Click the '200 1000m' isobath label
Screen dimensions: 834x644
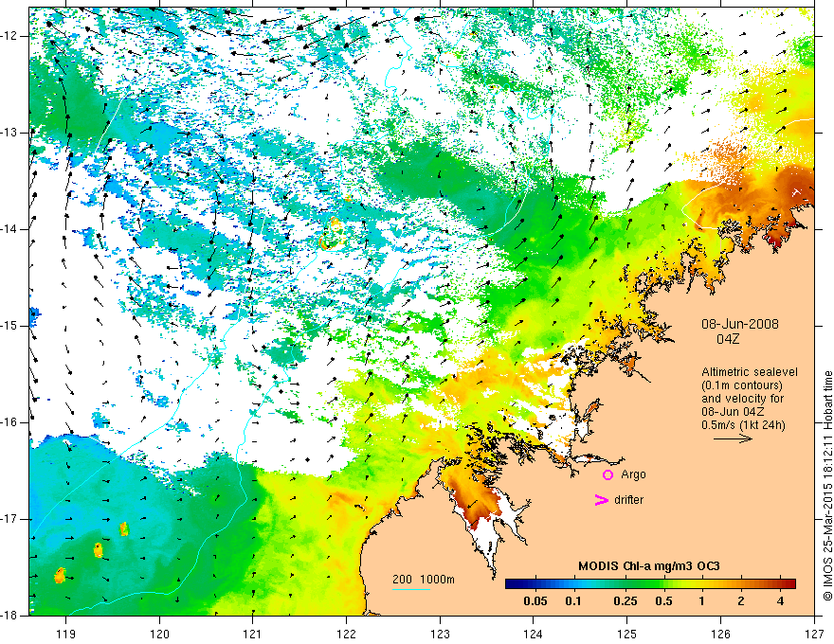coord(424,580)
